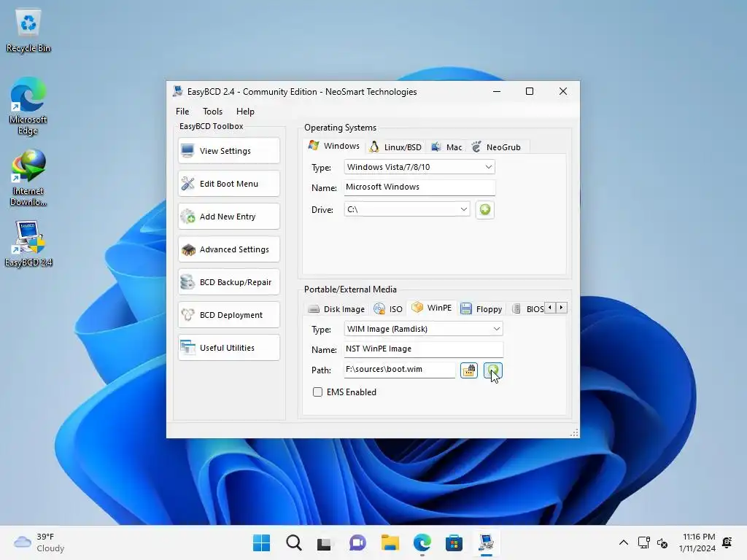Click EasyBCD taskbar icon
The height and width of the screenshot is (560, 747).
click(x=486, y=542)
